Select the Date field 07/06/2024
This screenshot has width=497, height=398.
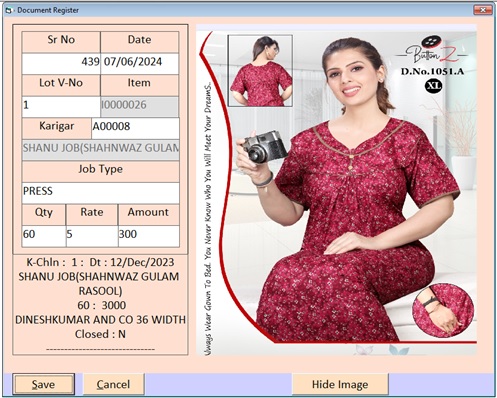[x=140, y=63]
